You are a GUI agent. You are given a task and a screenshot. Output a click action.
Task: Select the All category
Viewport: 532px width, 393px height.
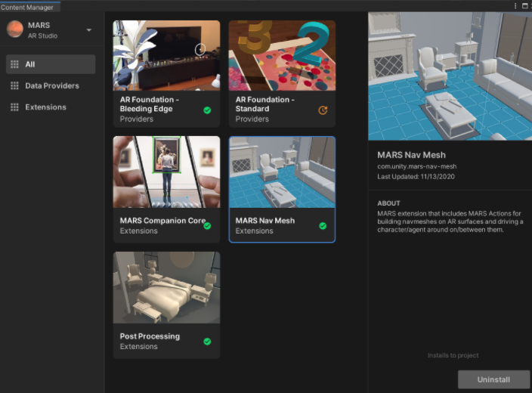(51, 64)
